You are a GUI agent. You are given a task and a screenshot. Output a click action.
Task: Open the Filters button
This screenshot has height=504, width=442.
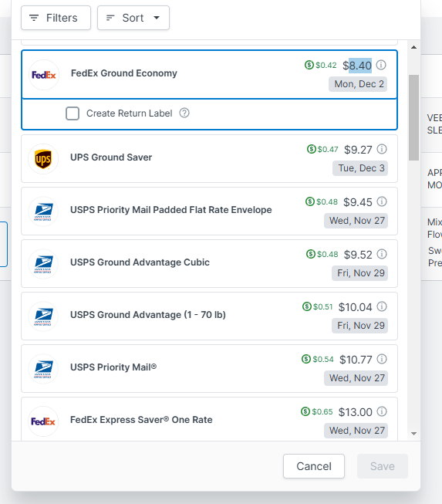tap(56, 18)
